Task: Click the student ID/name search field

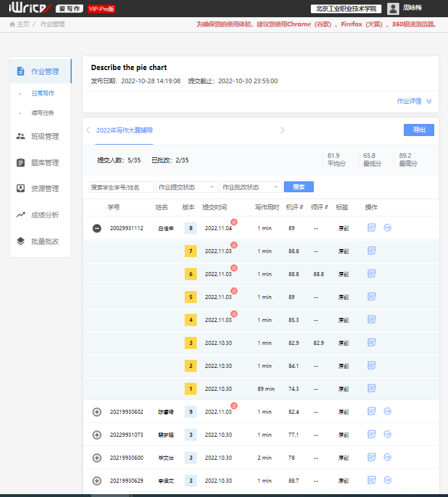Action: pos(122,187)
